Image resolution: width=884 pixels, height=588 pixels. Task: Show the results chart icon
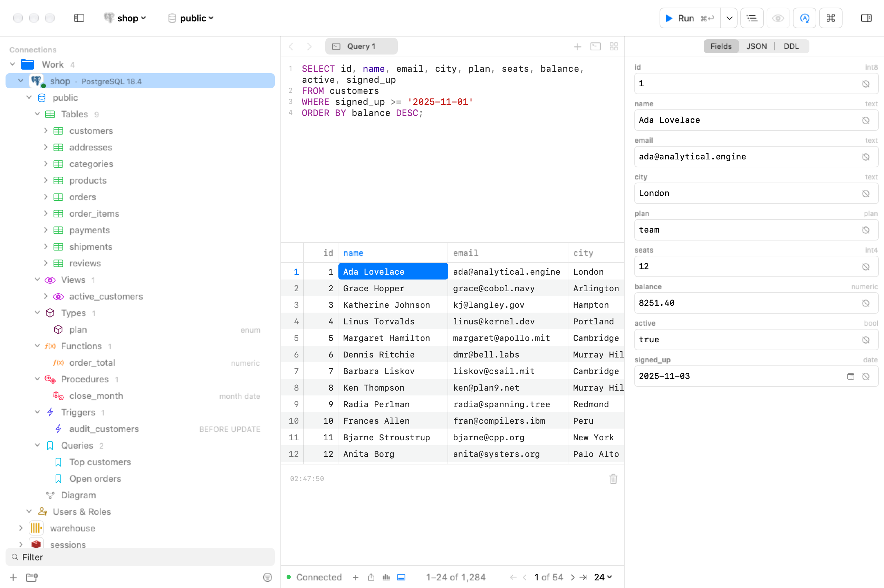tap(386, 577)
